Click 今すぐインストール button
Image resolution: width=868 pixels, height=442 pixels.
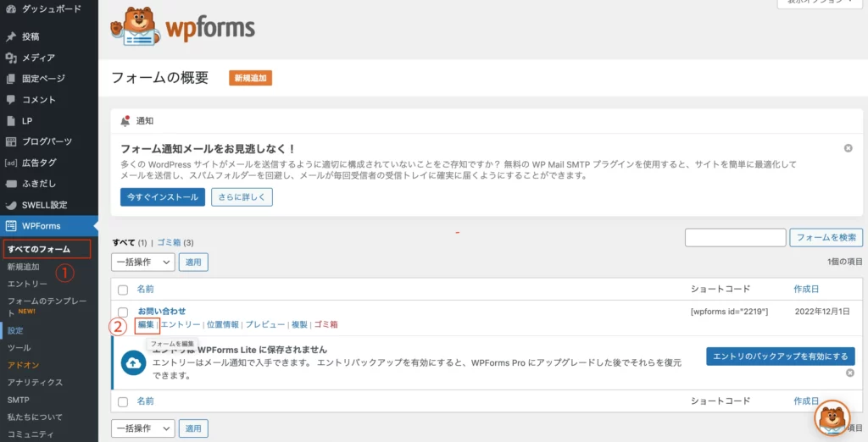tap(163, 197)
